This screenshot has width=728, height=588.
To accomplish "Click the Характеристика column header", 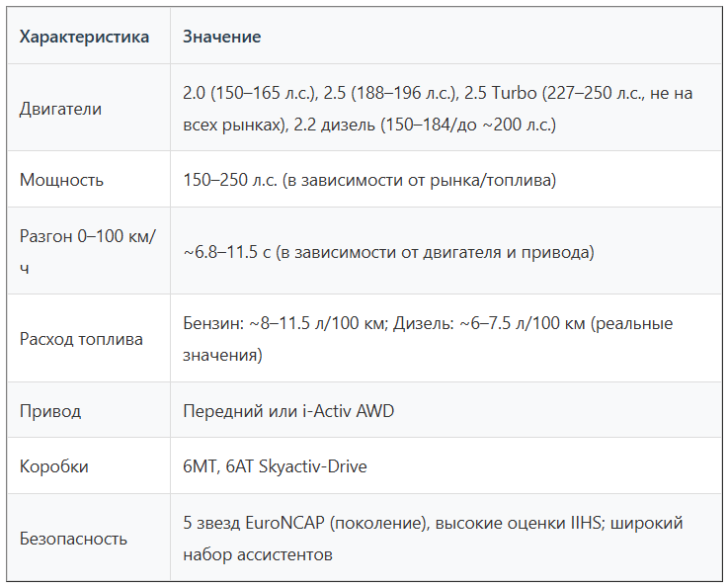I will coord(84,37).
